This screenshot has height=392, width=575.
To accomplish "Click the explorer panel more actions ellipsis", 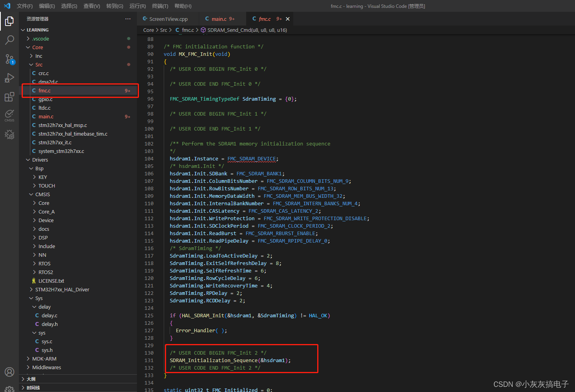I will click(x=128, y=19).
